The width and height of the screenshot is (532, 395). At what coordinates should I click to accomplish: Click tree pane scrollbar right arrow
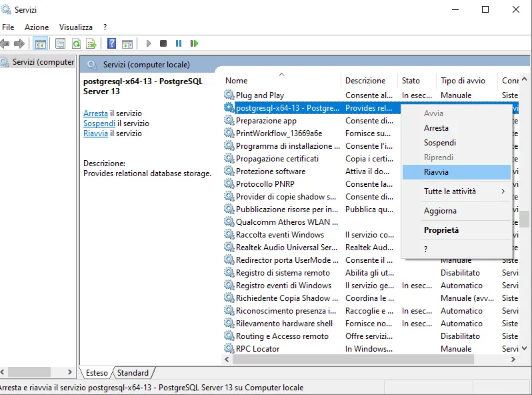click(x=69, y=372)
